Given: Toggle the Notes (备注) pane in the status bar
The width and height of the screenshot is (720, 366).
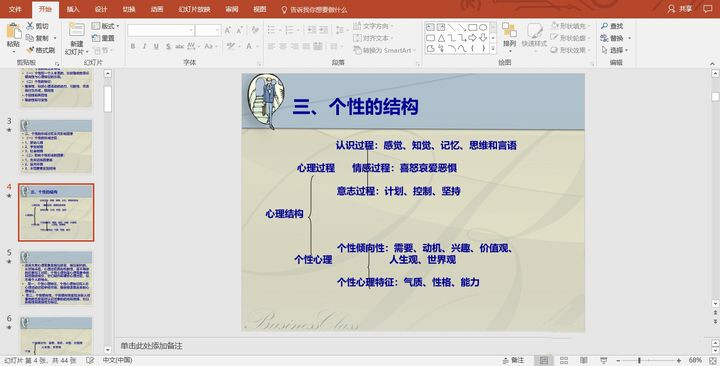Looking at the screenshot, I should click(x=513, y=360).
